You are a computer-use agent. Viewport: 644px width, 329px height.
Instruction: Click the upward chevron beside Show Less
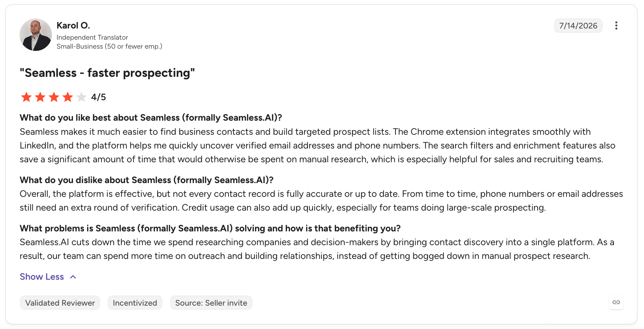[x=73, y=277]
